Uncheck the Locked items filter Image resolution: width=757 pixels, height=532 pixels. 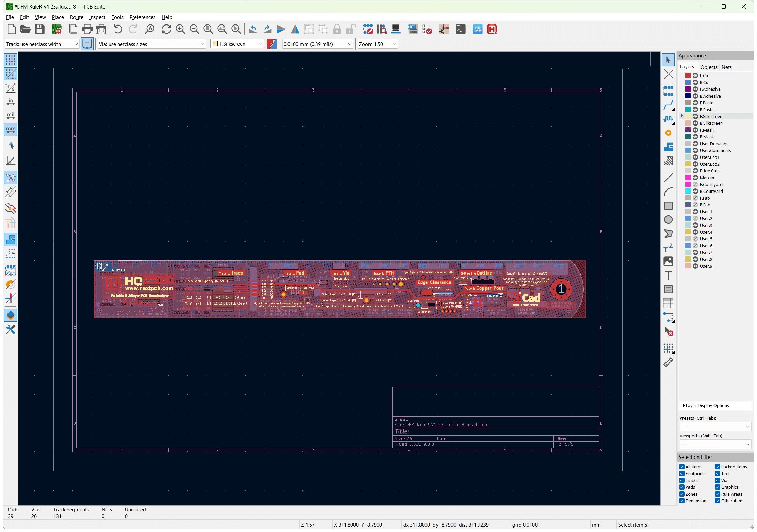click(718, 467)
